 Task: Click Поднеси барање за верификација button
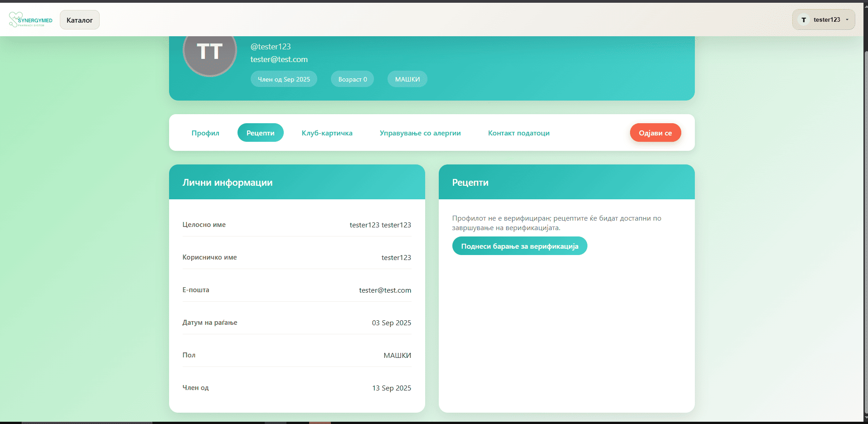(519, 246)
